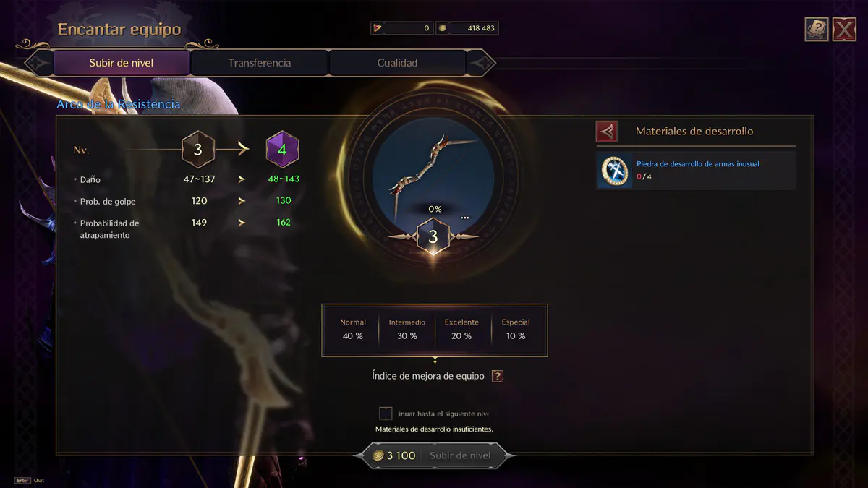The width and height of the screenshot is (868, 488).
Task: Click the purple level 4 hexagon badge
Action: [282, 150]
